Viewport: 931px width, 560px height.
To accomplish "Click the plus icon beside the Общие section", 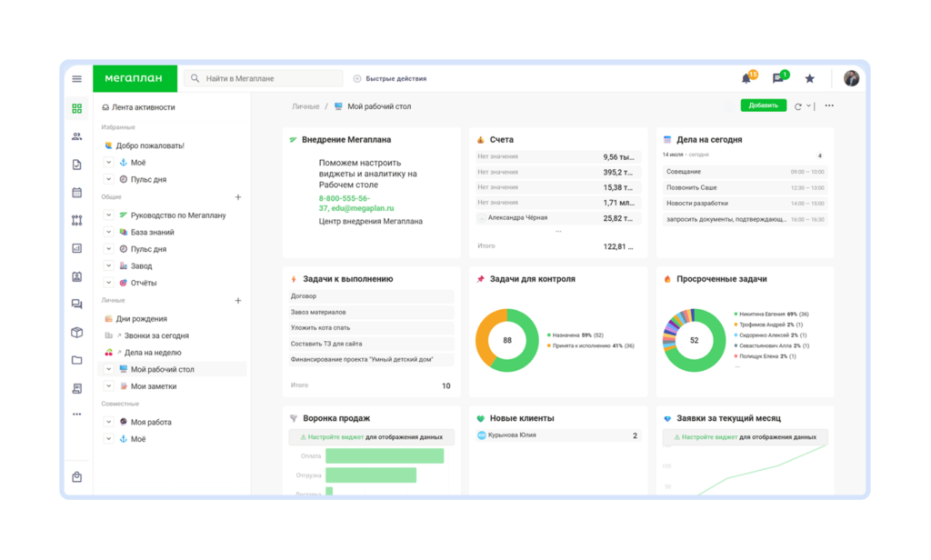I will coord(238,197).
